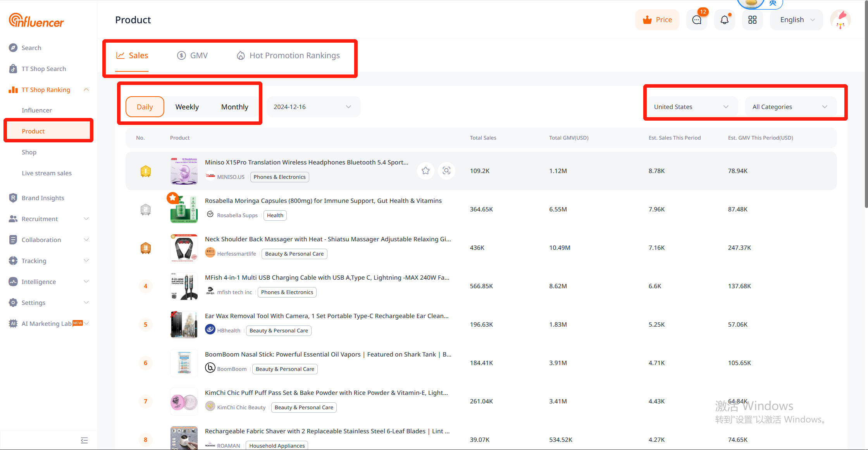Click the neck massager product thumbnail

[x=184, y=248]
